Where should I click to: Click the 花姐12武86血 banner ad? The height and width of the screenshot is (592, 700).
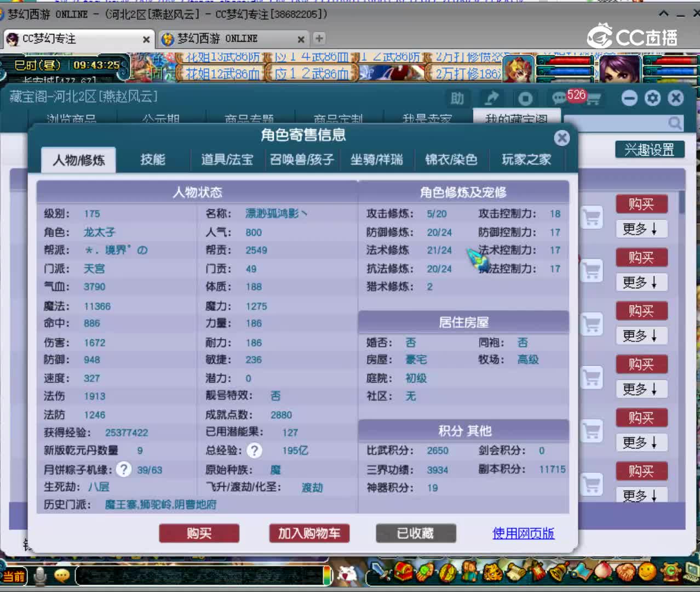222,73
